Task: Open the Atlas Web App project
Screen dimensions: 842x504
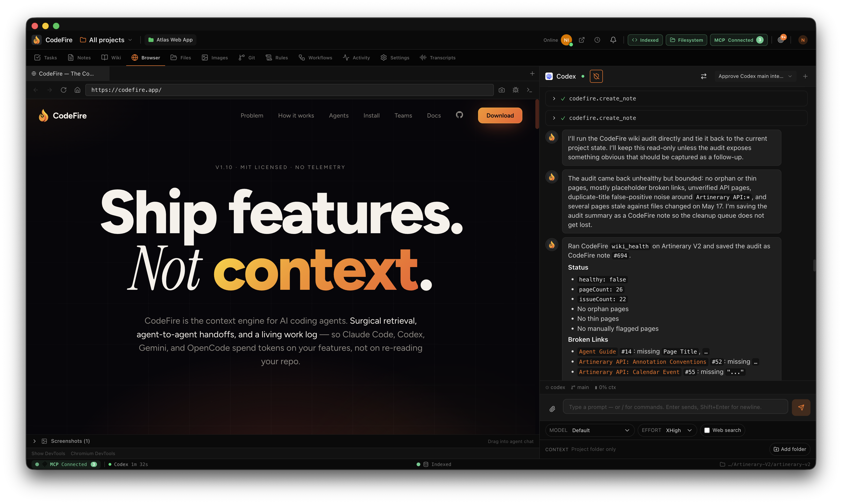Action: [170, 40]
